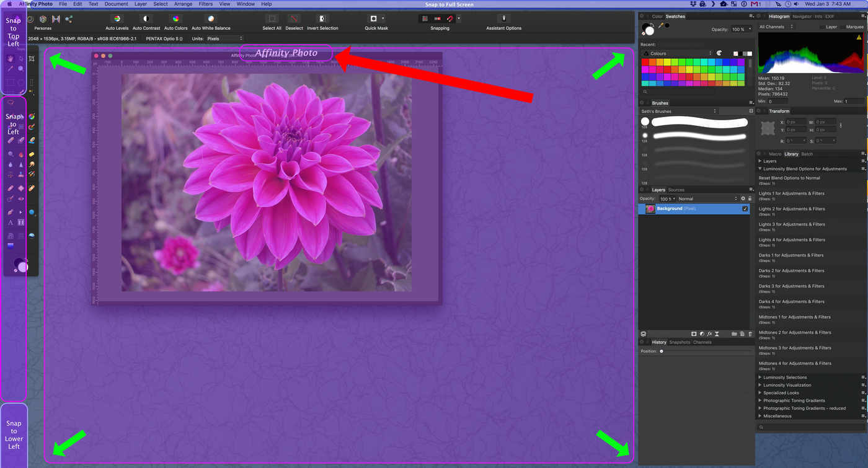This screenshot has height=468, width=868.
Task: Enable the Marquee checkbox in Histogram
Action: (x=843, y=27)
